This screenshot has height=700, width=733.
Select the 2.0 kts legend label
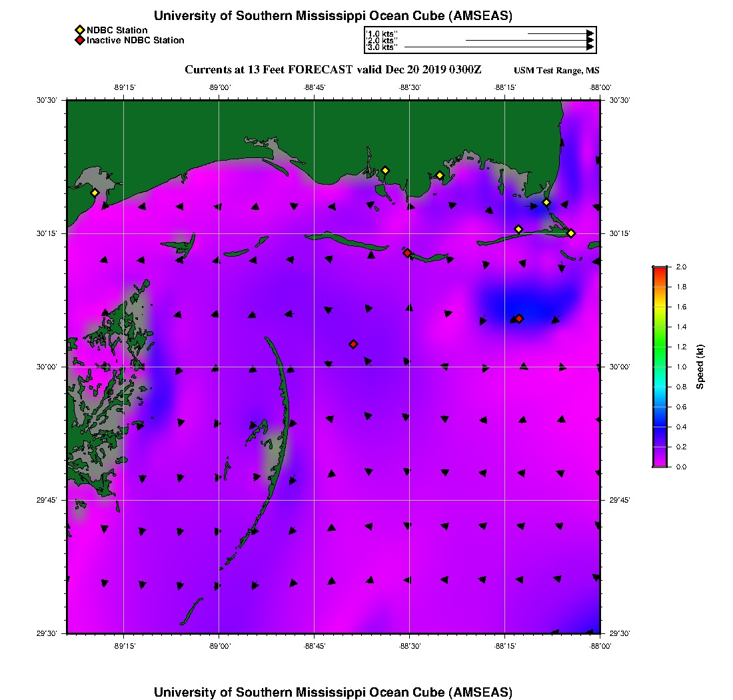(x=382, y=40)
